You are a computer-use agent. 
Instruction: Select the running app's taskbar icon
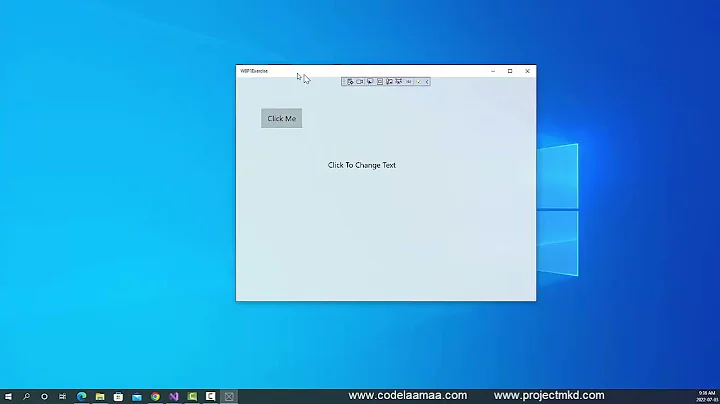click(x=229, y=396)
